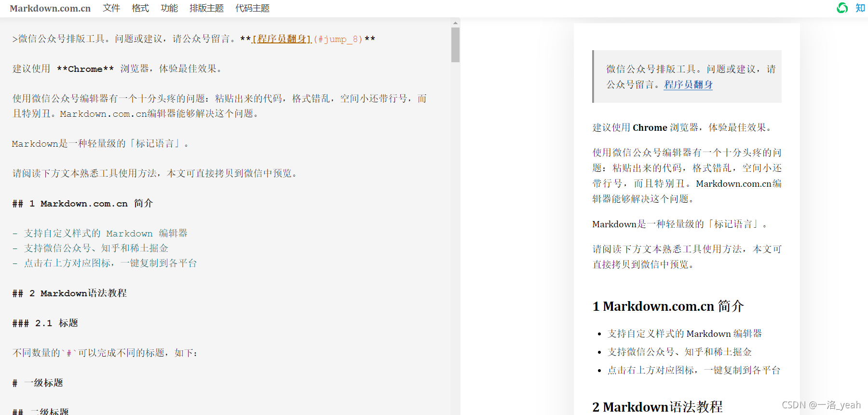The height and width of the screenshot is (415, 868).
Task: Click the Markdown.com.cn site logo
Action: 50,8
